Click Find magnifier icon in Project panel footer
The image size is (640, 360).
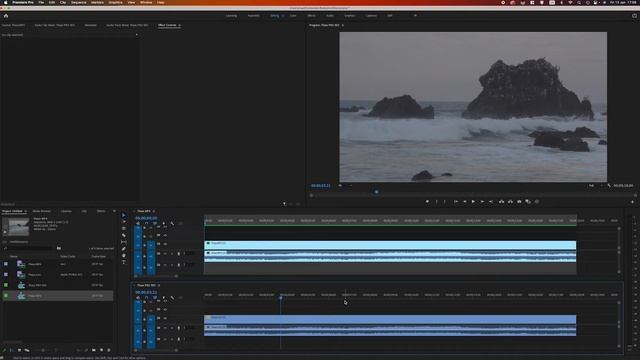point(86,350)
